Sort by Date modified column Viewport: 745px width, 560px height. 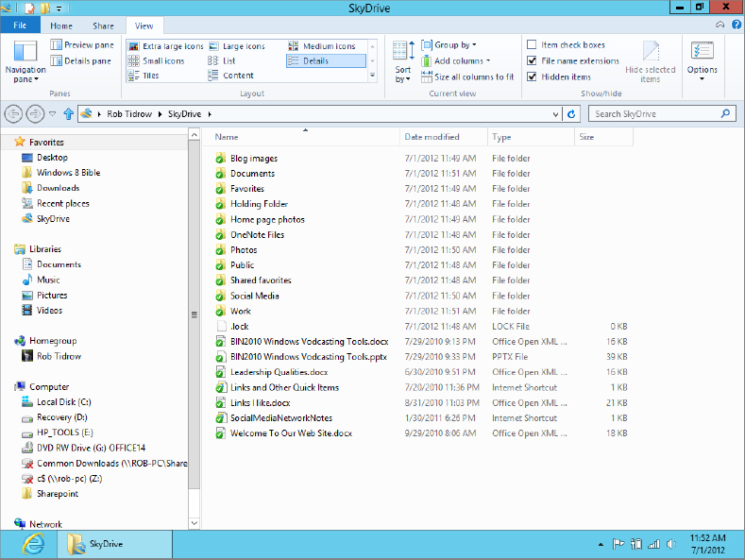444,137
